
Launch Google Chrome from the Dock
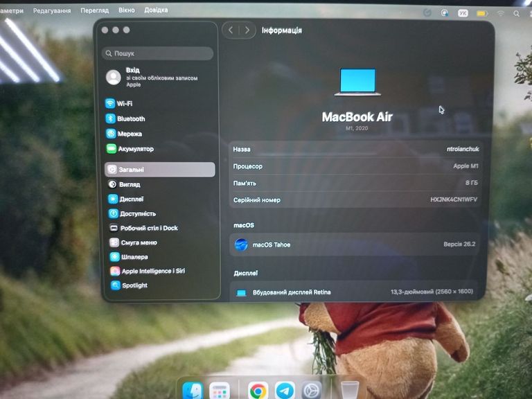[258, 391]
